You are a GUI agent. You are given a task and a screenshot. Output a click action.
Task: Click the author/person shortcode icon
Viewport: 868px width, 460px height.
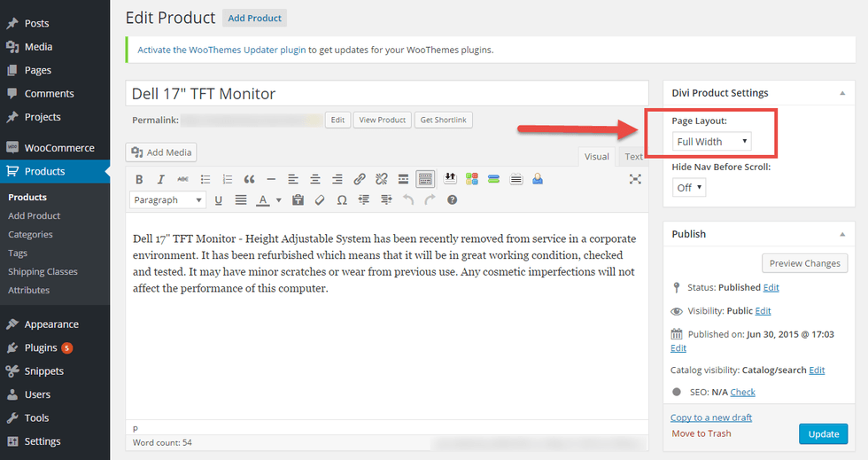point(538,178)
